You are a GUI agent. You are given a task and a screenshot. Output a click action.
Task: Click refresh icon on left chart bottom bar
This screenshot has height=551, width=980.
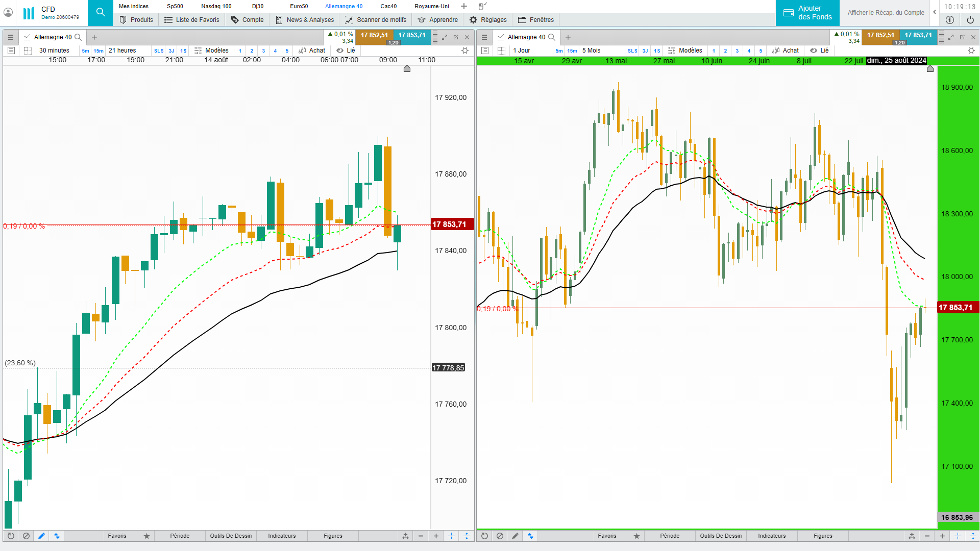click(11, 536)
